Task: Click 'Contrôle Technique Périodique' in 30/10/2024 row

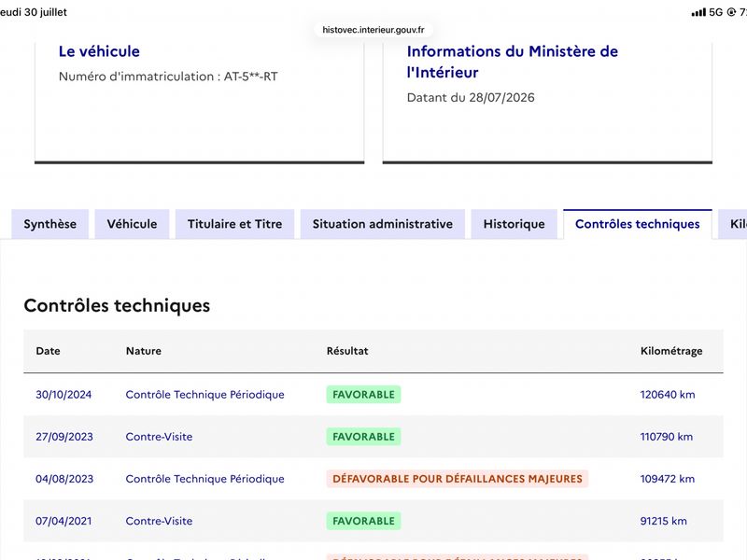Action: (204, 395)
